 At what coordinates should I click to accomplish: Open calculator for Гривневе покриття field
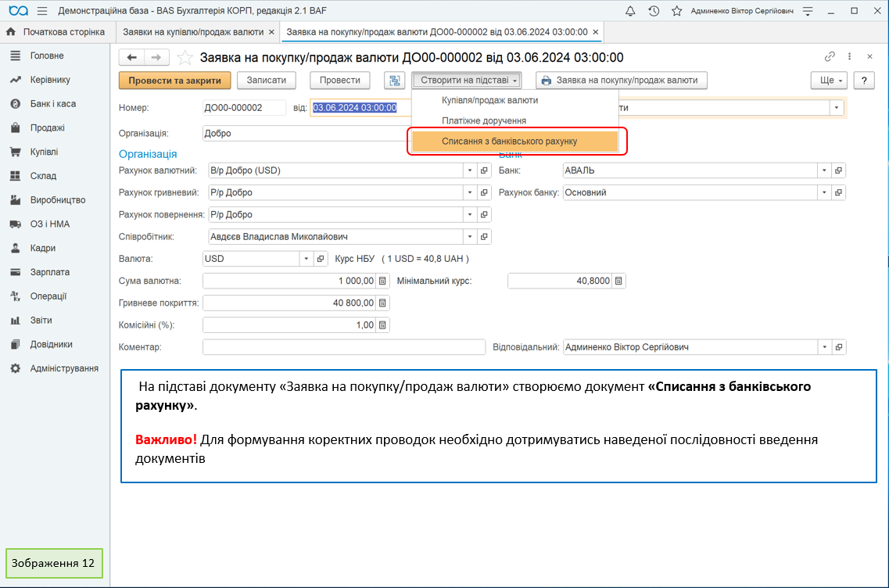pos(382,303)
